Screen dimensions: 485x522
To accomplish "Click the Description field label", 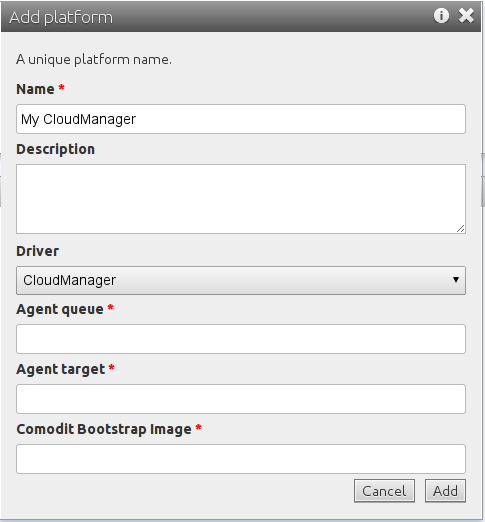I will click(56, 149).
